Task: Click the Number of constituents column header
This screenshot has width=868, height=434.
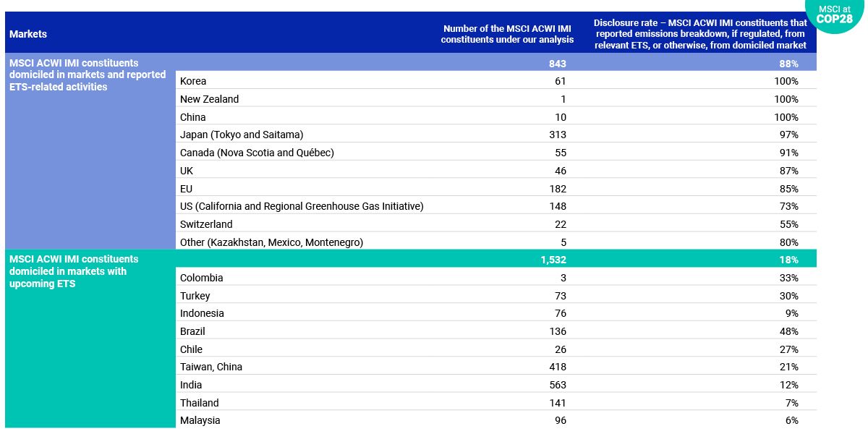Action: pyautogui.click(x=508, y=34)
